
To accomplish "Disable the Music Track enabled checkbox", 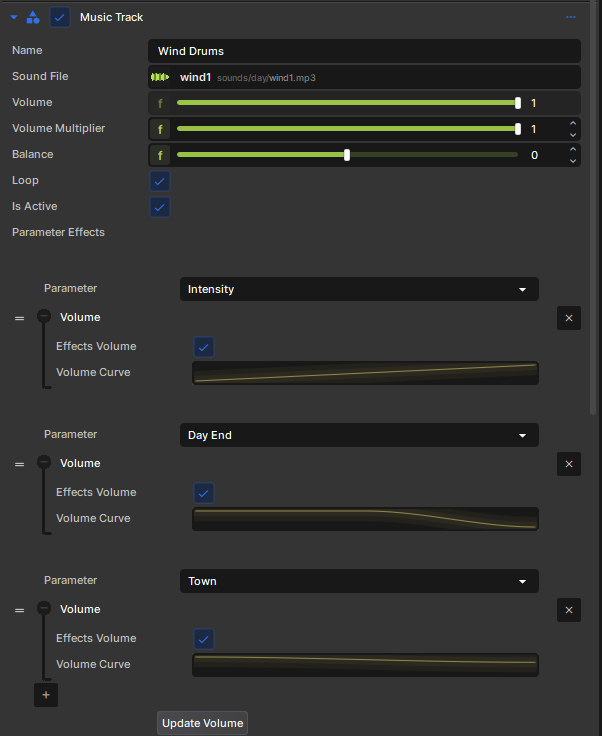I will click(x=60, y=17).
